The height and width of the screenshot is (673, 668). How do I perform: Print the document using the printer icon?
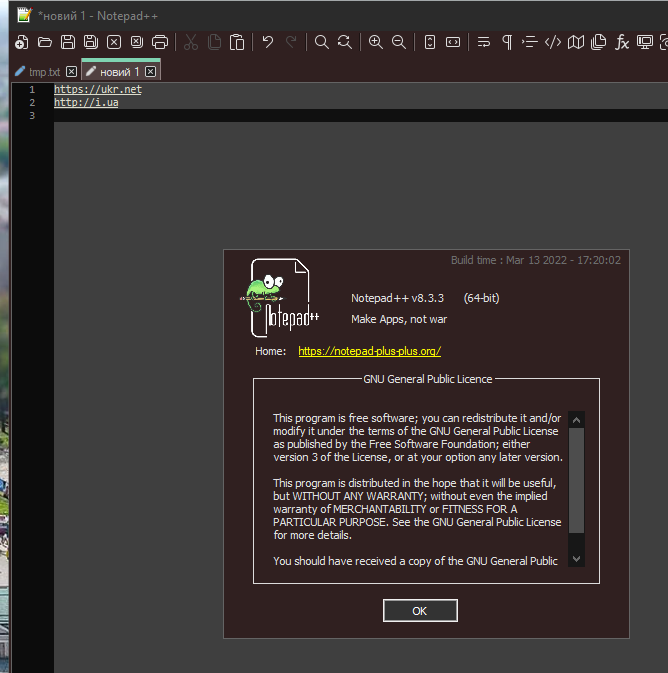(160, 42)
